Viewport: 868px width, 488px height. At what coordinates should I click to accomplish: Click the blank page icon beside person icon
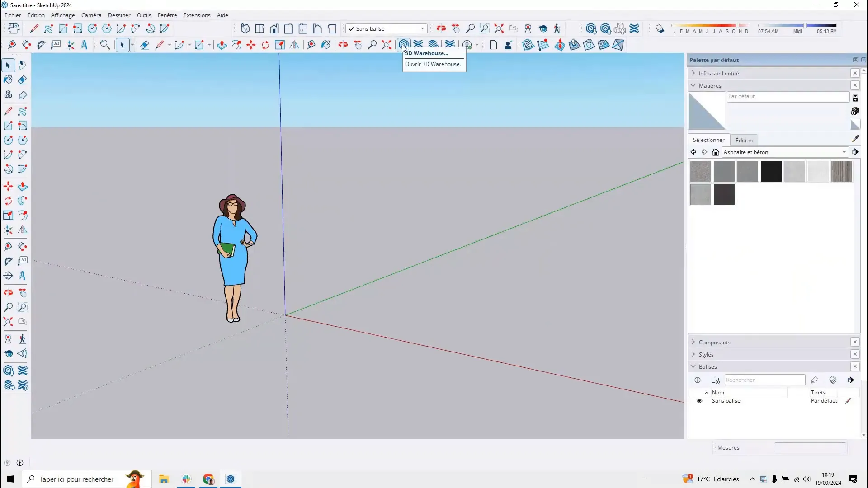[x=493, y=45]
